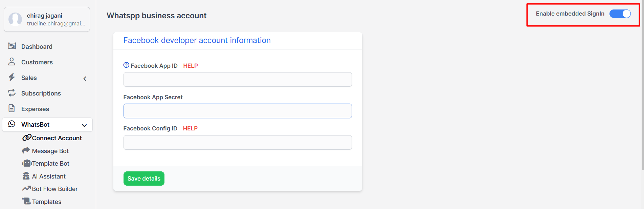Viewport: 644px width, 209px height.
Task: Click the Message Bot share-arrow icon
Action: coord(26,150)
